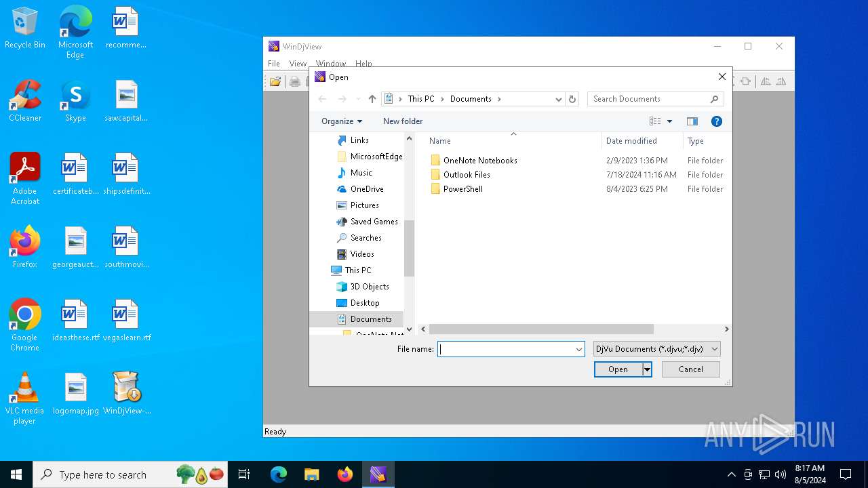The image size is (868, 488).
Task: Click the rotate right icon in WinDjView toolbar
Action: [781, 81]
